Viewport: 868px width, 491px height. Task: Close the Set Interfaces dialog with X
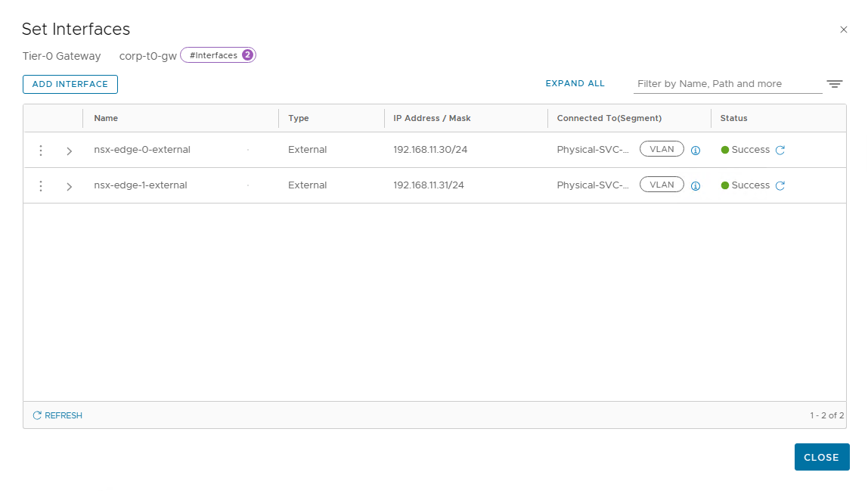point(843,30)
